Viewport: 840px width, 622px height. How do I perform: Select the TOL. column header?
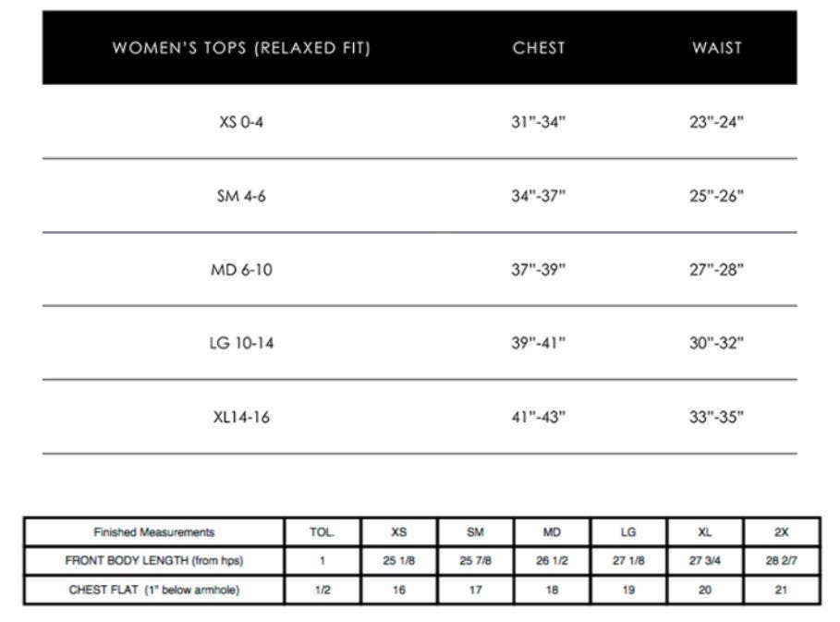coord(323,532)
